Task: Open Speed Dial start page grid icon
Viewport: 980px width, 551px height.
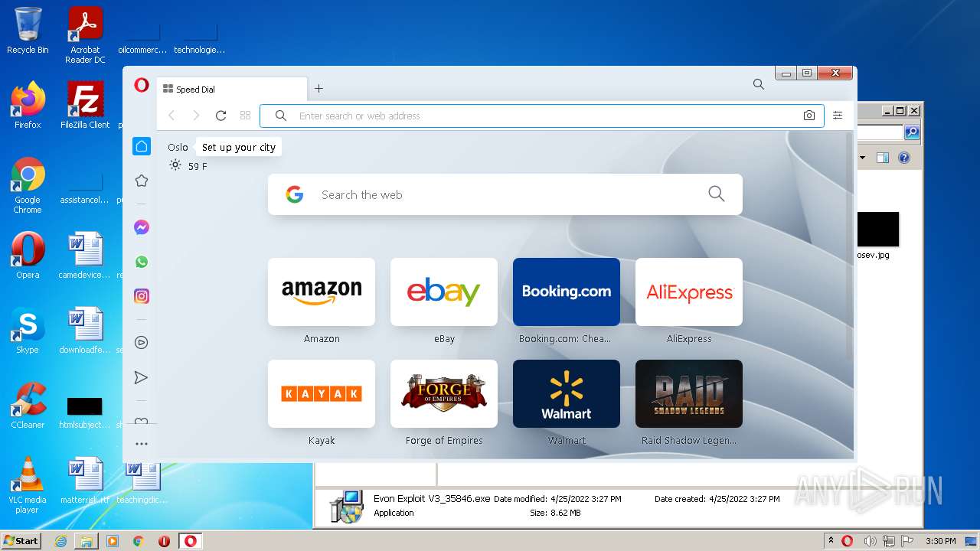Action: pyautogui.click(x=245, y=116)
